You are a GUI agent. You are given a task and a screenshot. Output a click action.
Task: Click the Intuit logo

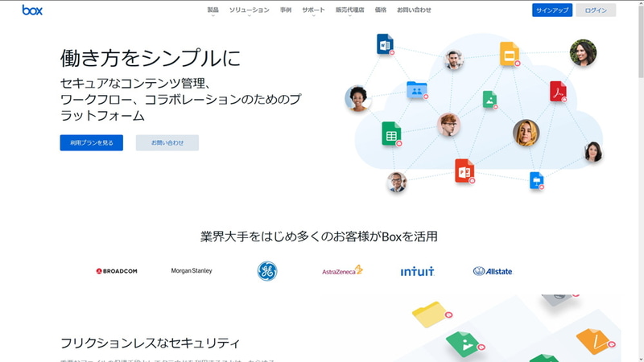(417, 271)
